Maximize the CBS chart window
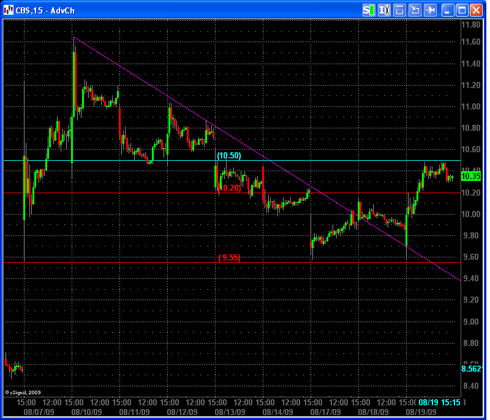 click(x=462, y=10)
